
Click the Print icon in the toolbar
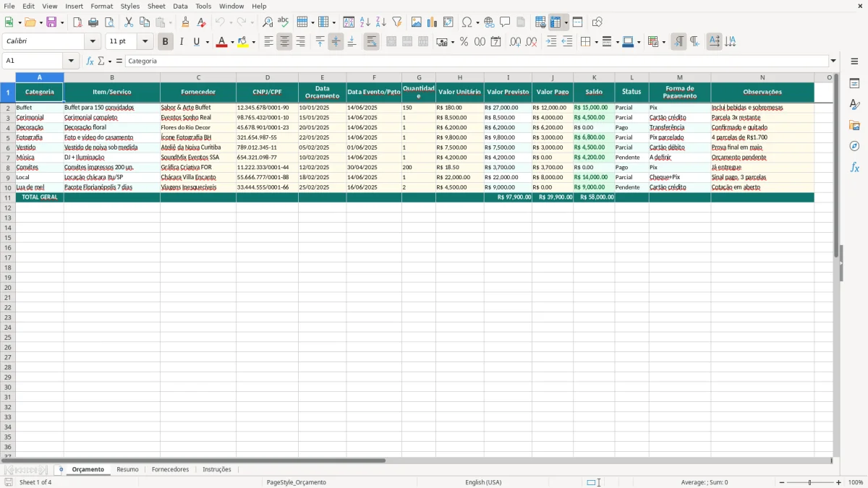coord(93,22)
